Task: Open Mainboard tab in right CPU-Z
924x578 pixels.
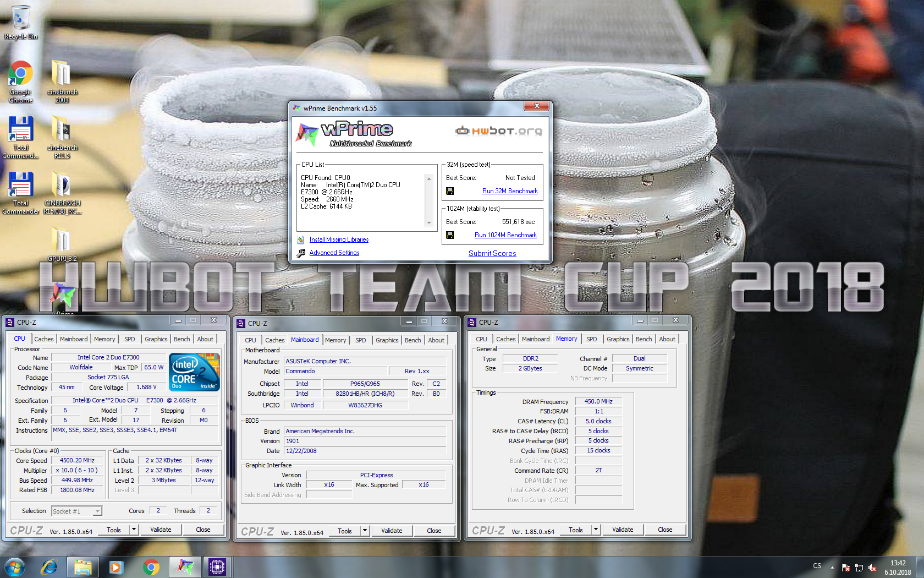Action: [536, 339]
